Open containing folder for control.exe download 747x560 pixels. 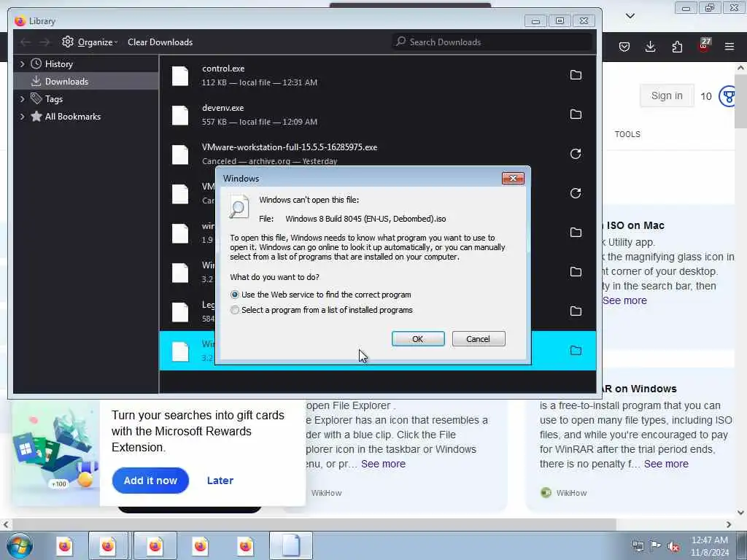(576, 75)
